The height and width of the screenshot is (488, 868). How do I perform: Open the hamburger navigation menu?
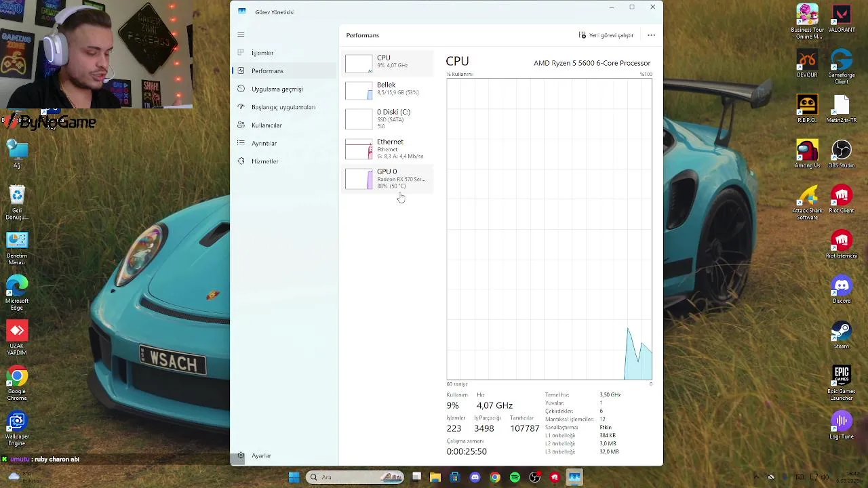coord(241,34)
